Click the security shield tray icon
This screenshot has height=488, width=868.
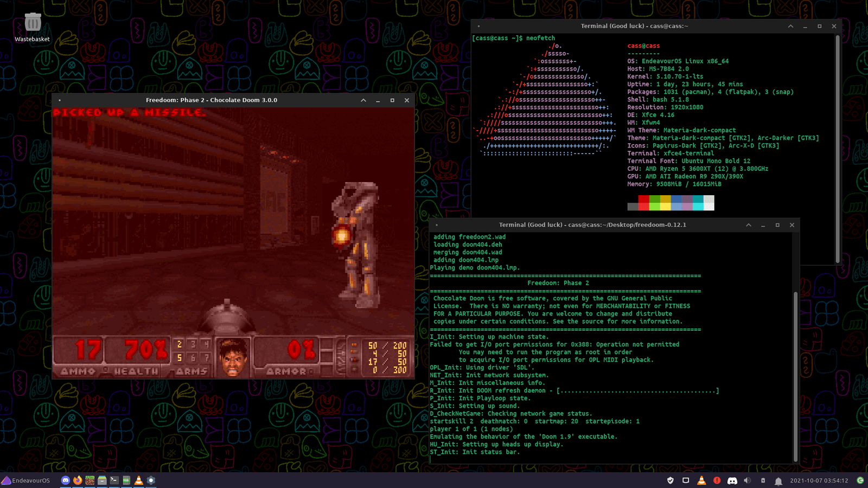(x=671, y=480)
